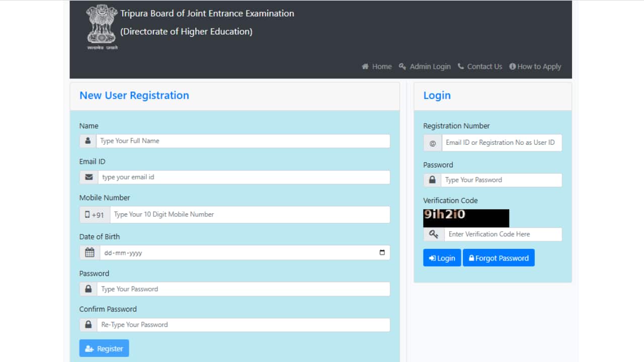Click the calendar icon beside Date of Birth
The height and width of the screenshot is (362, 644).
point(90,253)
